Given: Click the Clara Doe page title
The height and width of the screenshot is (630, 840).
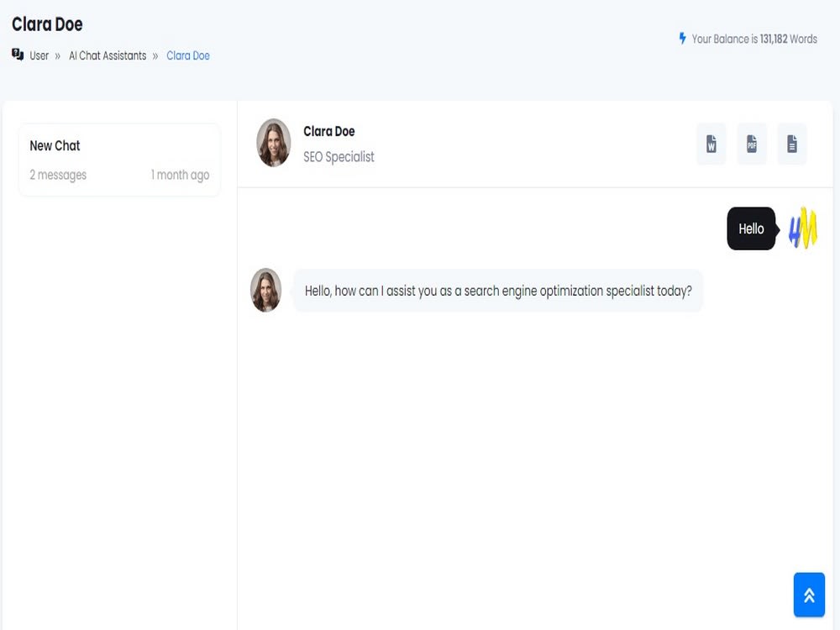Looking at the screenshot, I should [47, 24].
